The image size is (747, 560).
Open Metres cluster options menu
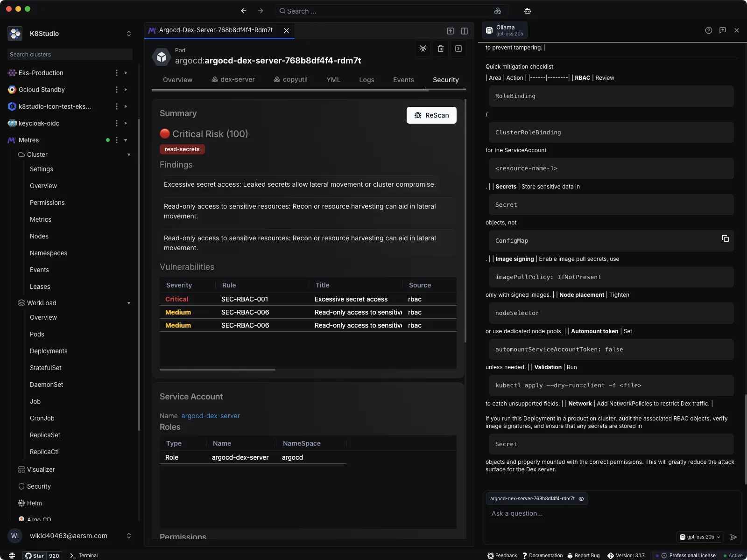coord(117,140)
